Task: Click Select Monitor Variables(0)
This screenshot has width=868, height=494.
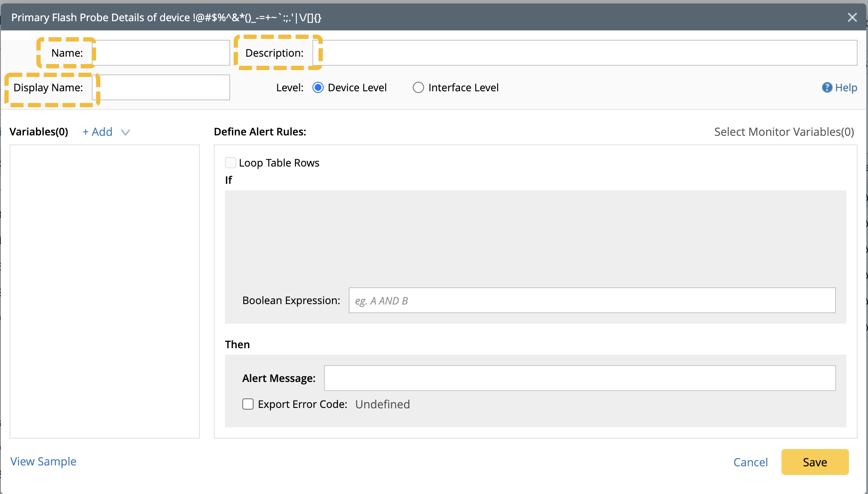Action: click(784, 132)
